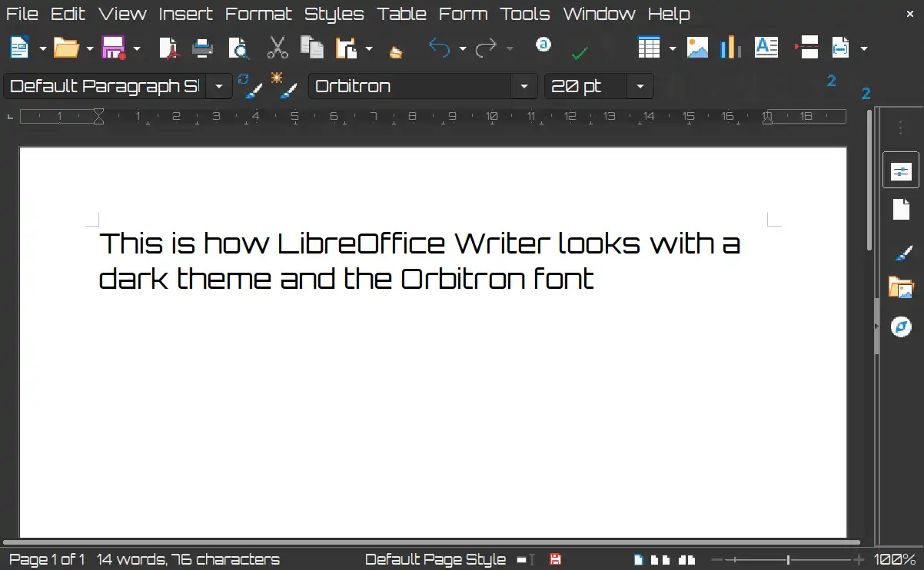
Task: Expand the Insert Table dropdown arrow
Action: [x=673, y=49]
